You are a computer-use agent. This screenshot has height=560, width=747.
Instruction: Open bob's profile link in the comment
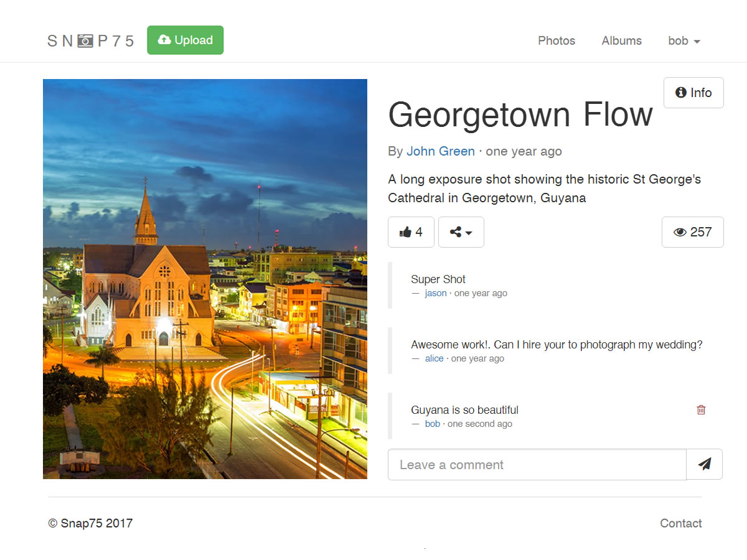pyautogui.click(x=433, y=424)
